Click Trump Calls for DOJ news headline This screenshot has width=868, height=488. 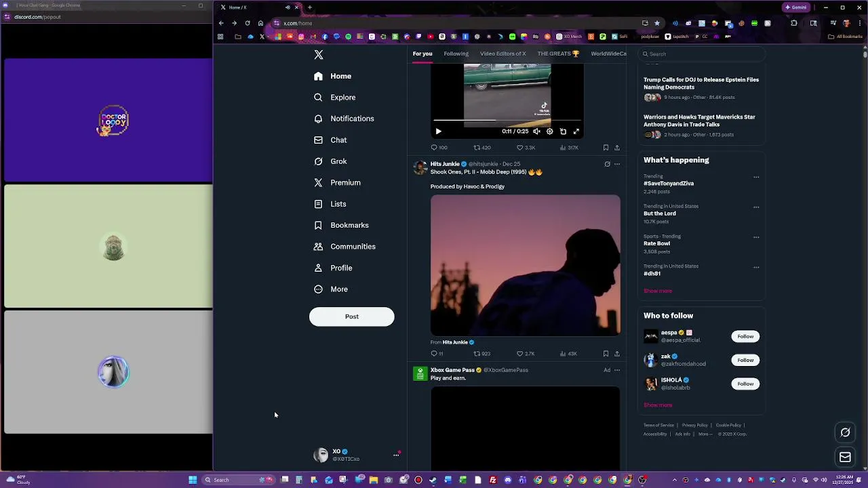click(x=701, y=83)
